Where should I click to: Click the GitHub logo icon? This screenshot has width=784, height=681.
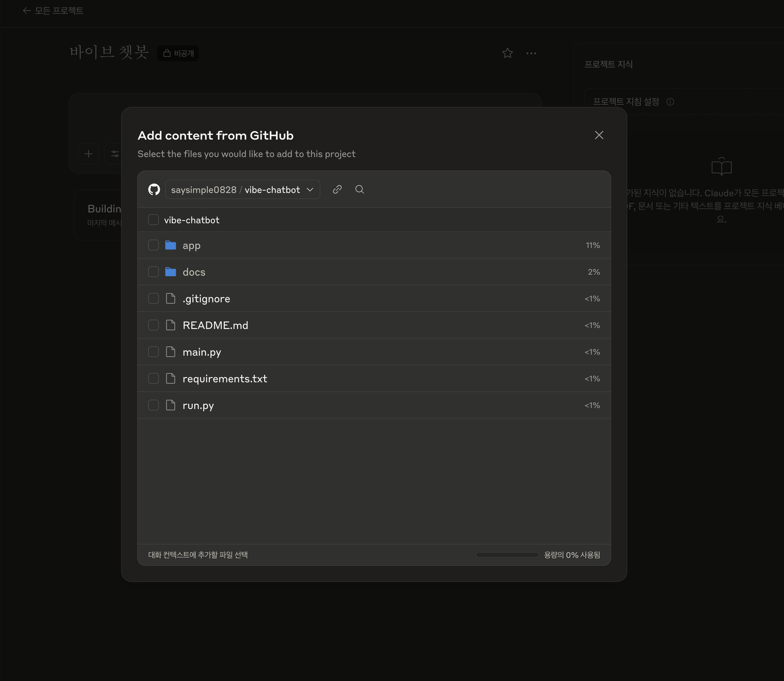point(154,189)
